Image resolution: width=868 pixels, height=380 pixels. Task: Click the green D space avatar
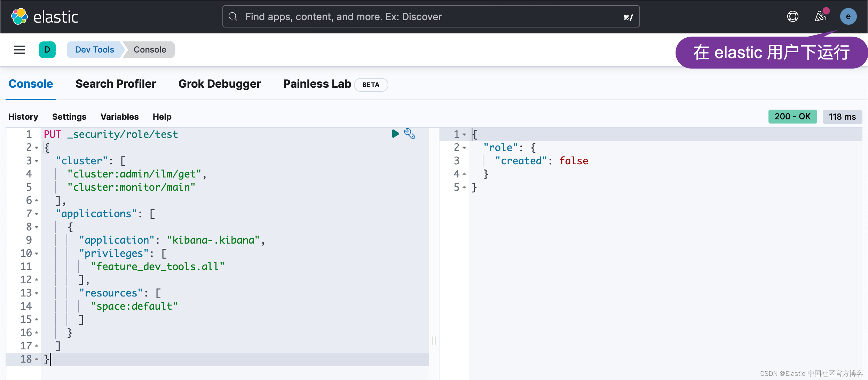click(47, 50)
